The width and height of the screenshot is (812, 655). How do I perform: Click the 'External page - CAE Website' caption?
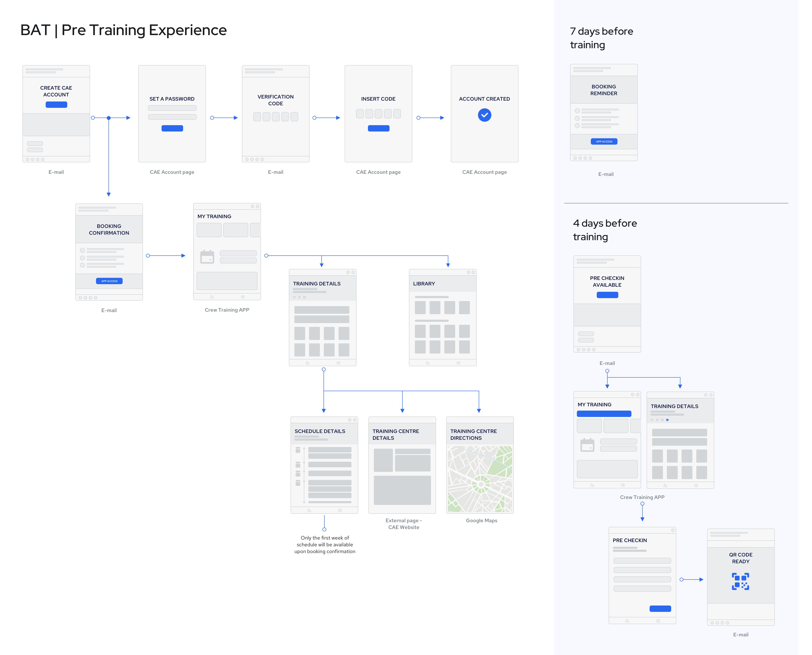tap(404, 524)
